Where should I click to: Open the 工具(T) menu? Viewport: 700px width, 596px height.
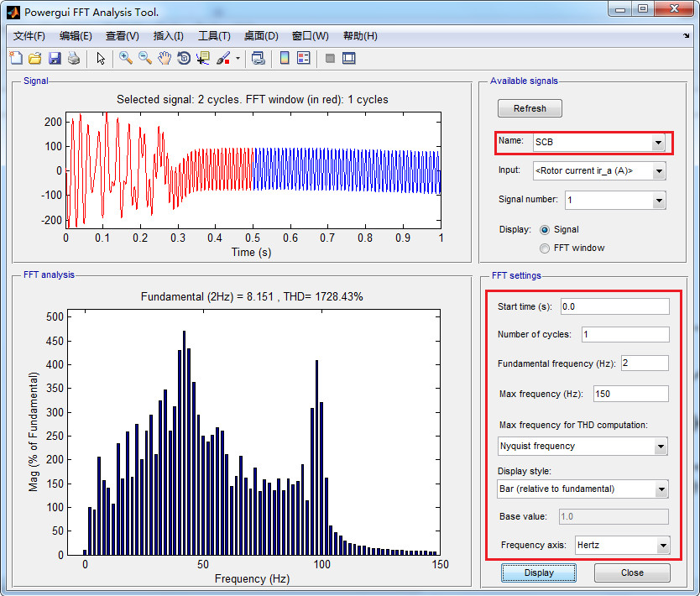(214, 36)
